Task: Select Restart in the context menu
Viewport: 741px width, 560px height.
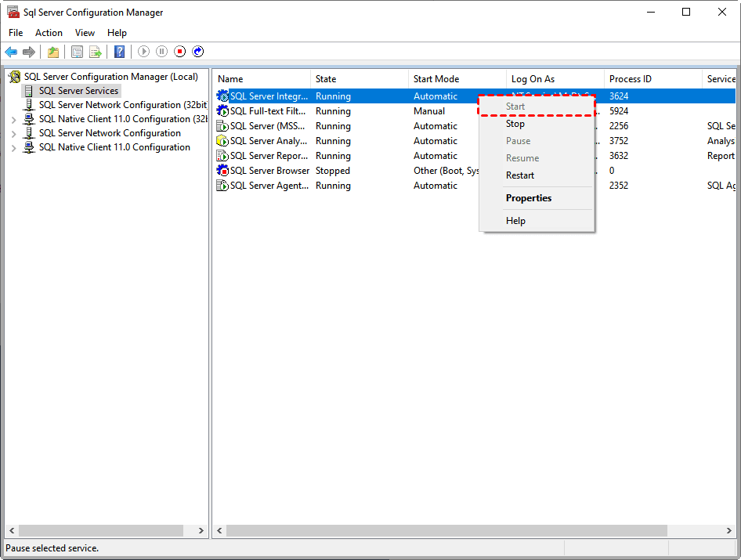Action: coord(520,175)
